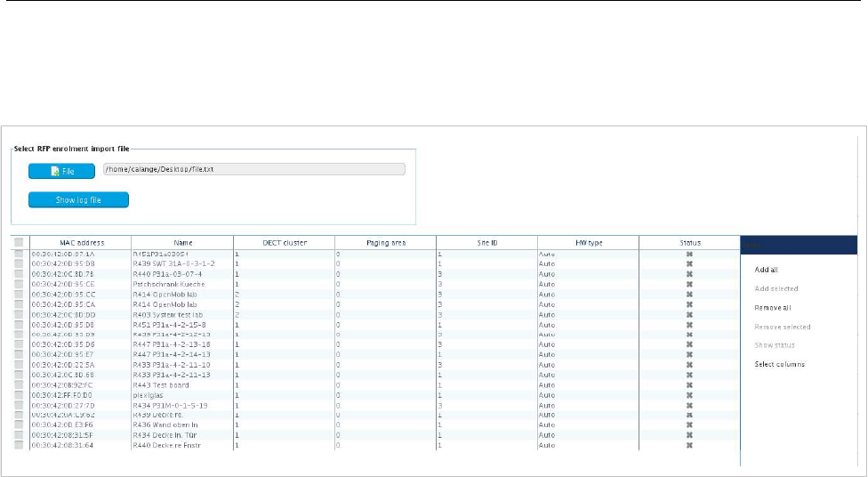The width and height of the screenshot is (868, 477).
Task: Click the status X icon for R433 P31a-4-2-11-13
Action: click(x=689, y=375)
